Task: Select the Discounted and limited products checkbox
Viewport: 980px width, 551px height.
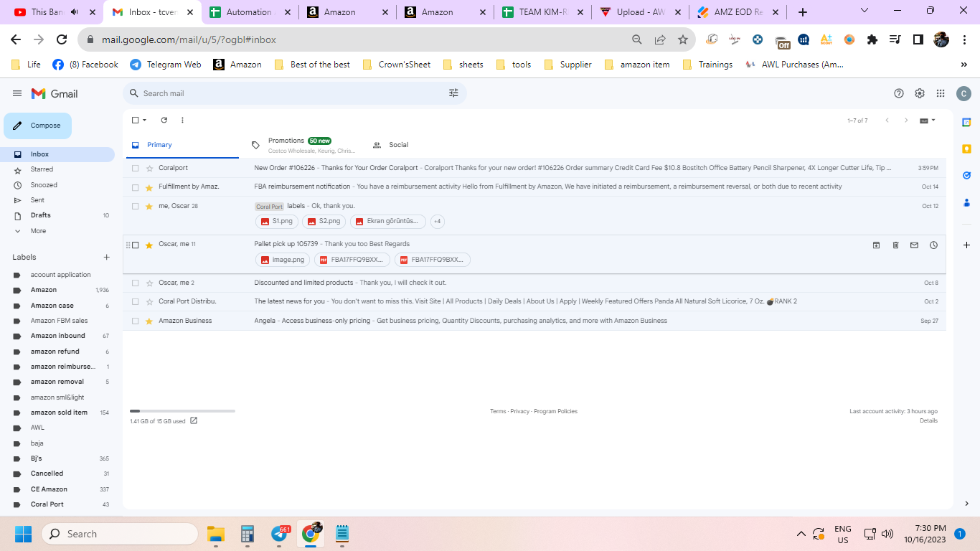Action: 135,283
